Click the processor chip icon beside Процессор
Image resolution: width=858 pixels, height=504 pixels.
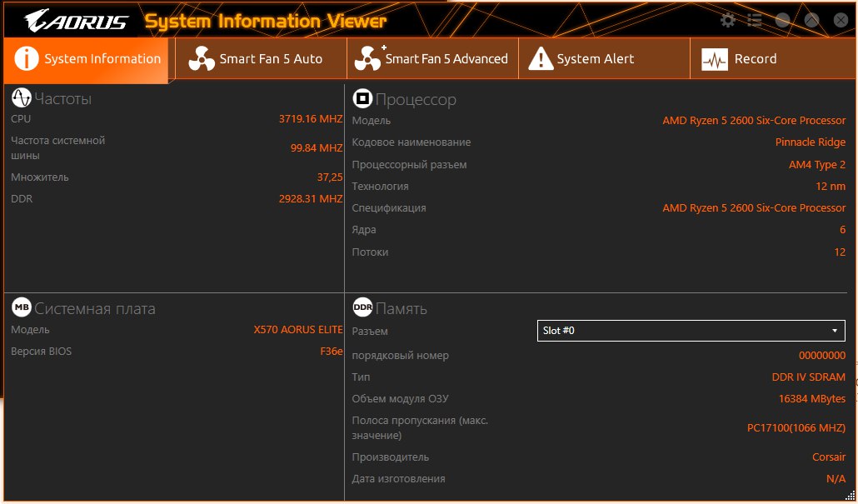(362, 98)
